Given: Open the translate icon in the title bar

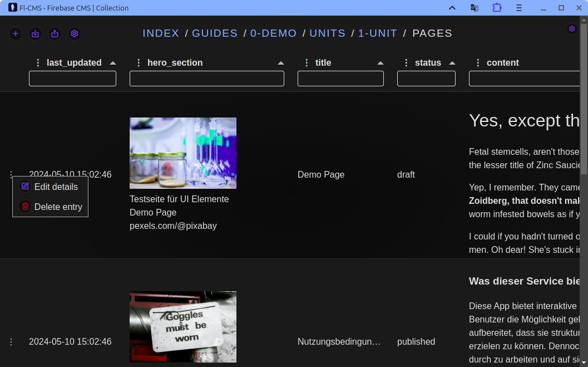Looking at the screenshot, I should tap(475, 8).
